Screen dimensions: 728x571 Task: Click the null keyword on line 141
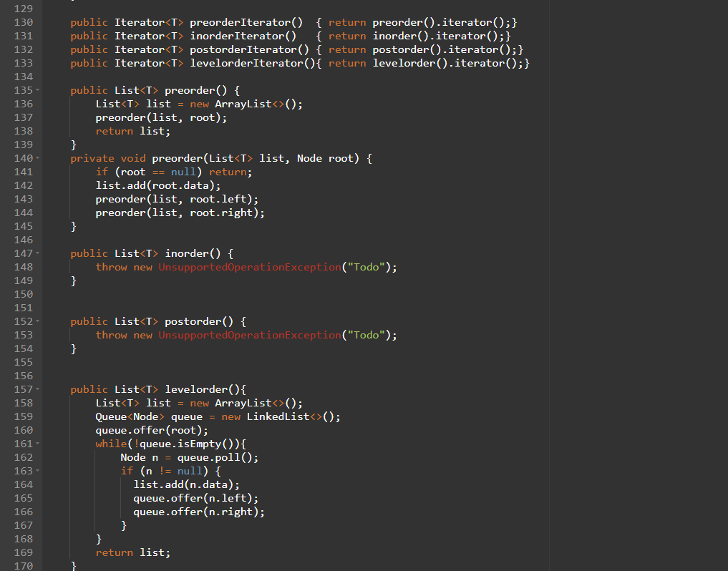pyautogui.click(x=183, y=172)
